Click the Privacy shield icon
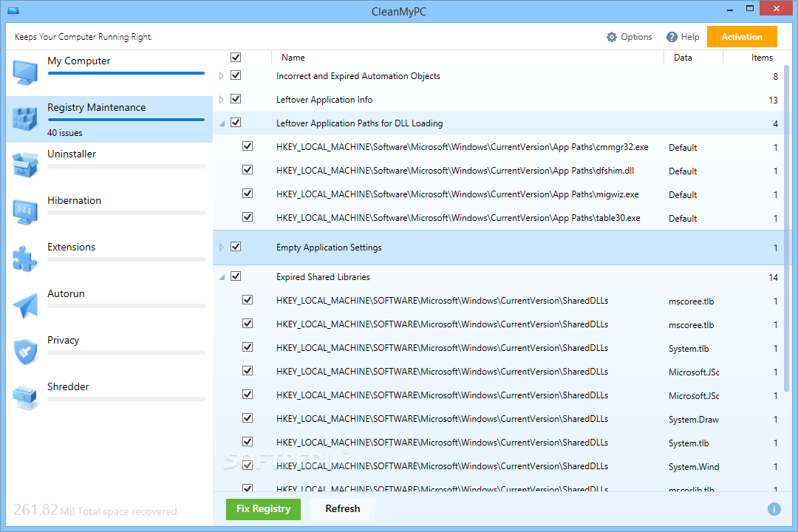The height and width of the screenshot is (532, 798). coord(25,351)
